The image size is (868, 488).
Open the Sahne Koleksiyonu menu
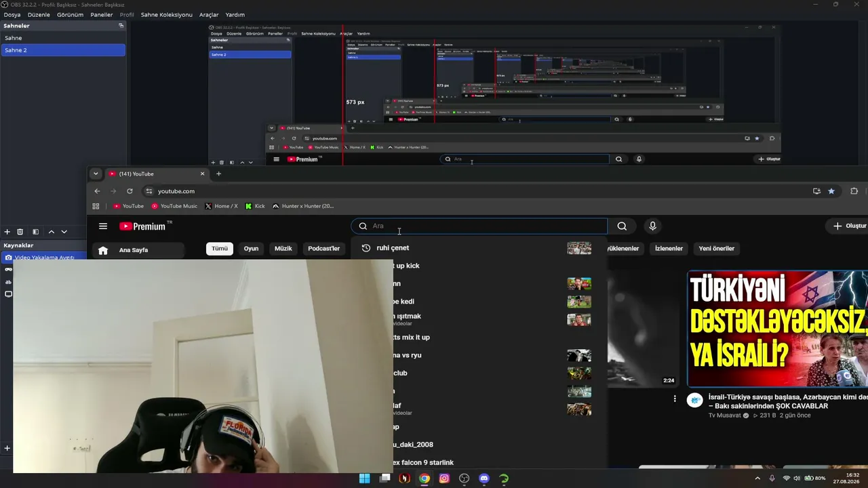click(167, 14)
